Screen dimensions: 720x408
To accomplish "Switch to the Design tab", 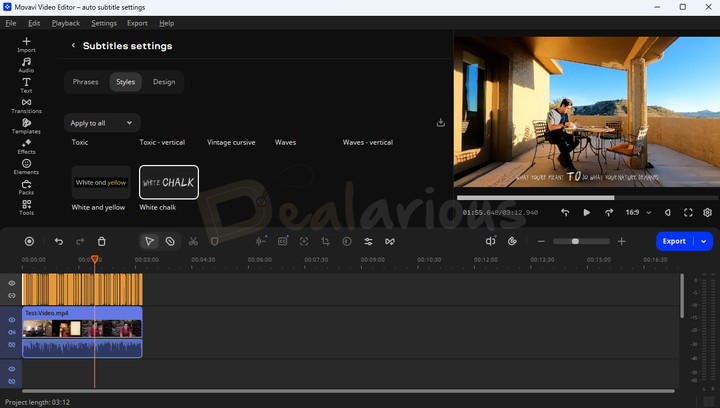I will [x=164, y=82].
